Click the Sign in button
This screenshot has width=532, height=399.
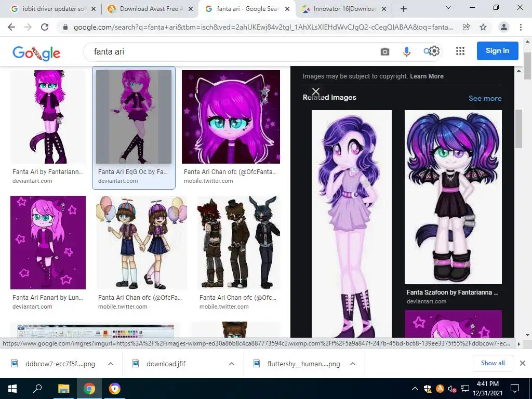point(497,51)
